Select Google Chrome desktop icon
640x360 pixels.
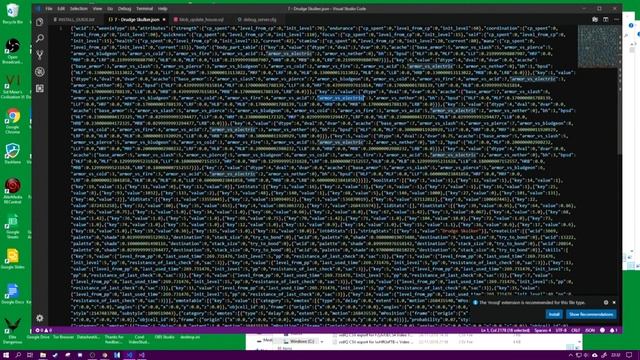tap(13, 121)
